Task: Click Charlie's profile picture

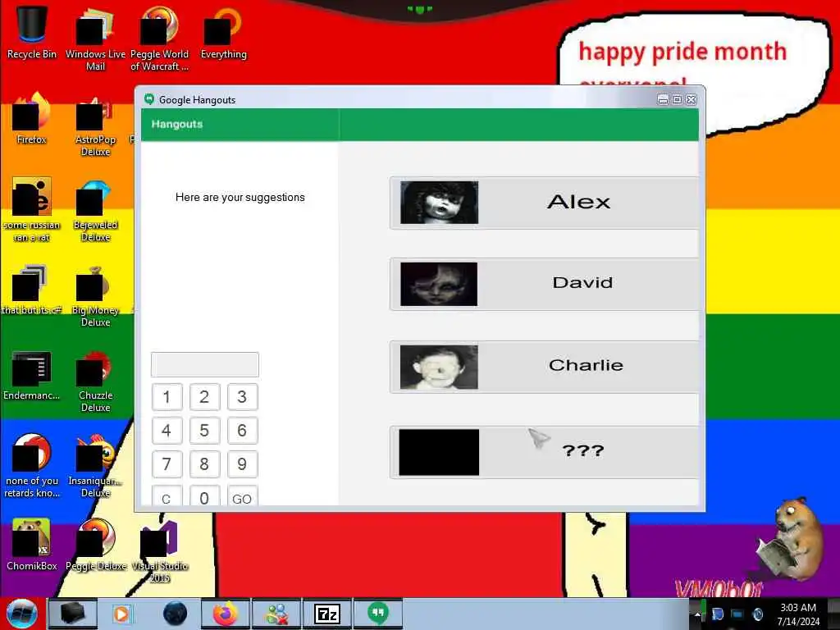Action: tap(439, 367)
